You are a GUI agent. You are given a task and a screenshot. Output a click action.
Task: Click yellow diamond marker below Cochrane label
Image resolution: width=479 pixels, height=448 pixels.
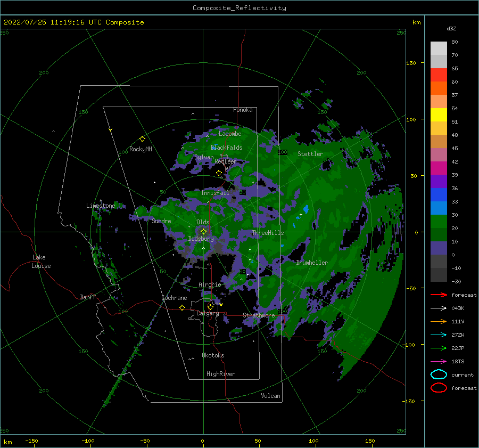pos(182,308)
